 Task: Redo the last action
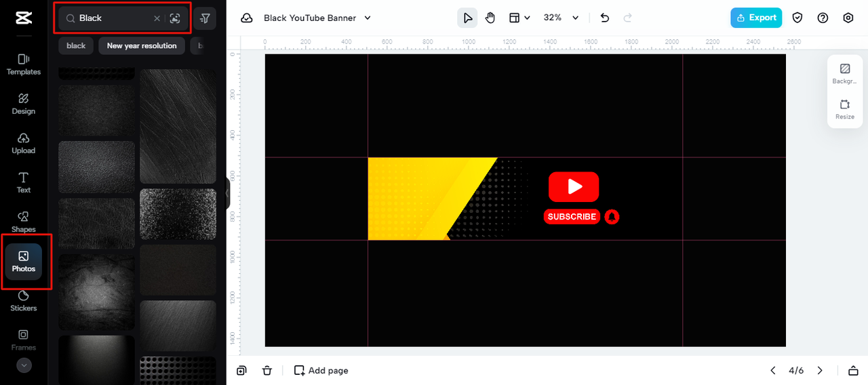(x=628, y=18)
